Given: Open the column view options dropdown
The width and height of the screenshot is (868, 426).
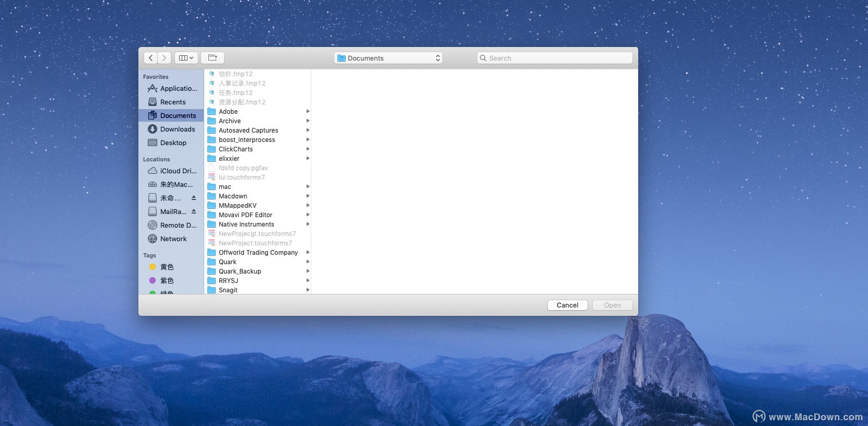Looking at the screenshot, I should click(186, 58).
